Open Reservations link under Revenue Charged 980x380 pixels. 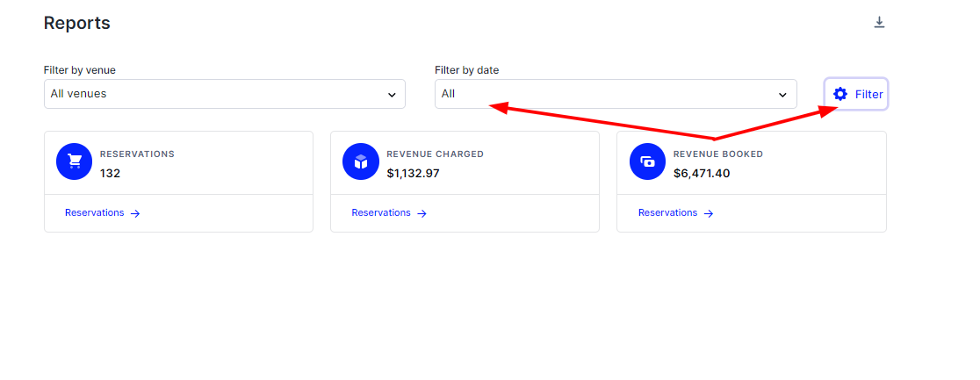click(x=380, y=212)
